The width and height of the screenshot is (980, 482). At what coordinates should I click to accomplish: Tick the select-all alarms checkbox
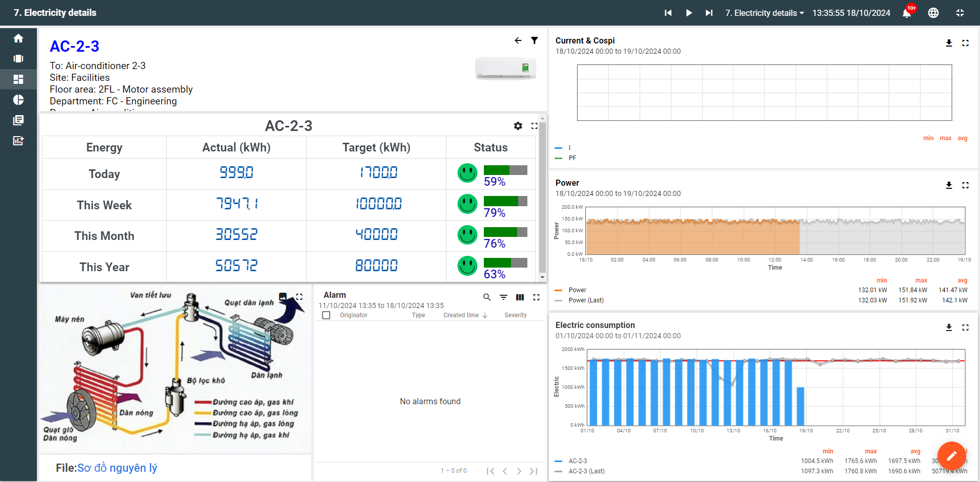coord(326,315)
